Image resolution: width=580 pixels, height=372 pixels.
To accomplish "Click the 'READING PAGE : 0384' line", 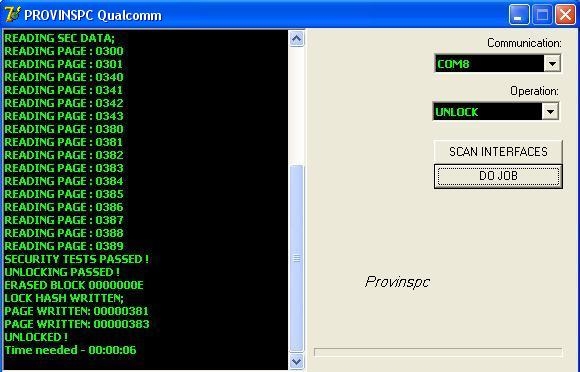I will coord(64,181).
